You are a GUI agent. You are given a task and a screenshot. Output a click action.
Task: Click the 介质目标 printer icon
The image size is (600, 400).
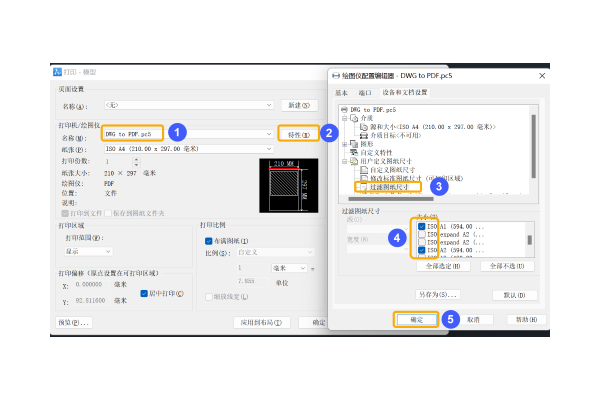[x=364, y=136]
